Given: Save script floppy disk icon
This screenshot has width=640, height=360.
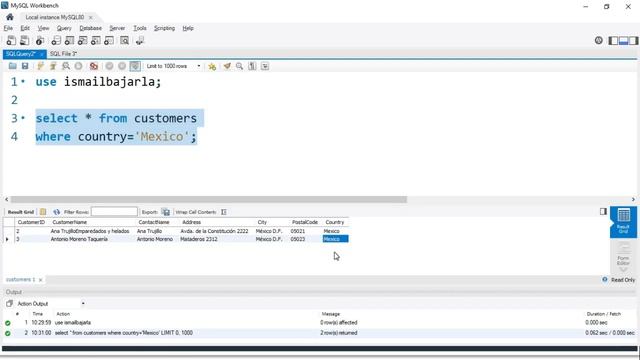Looking at the screenshot, I should click(25, 66).
